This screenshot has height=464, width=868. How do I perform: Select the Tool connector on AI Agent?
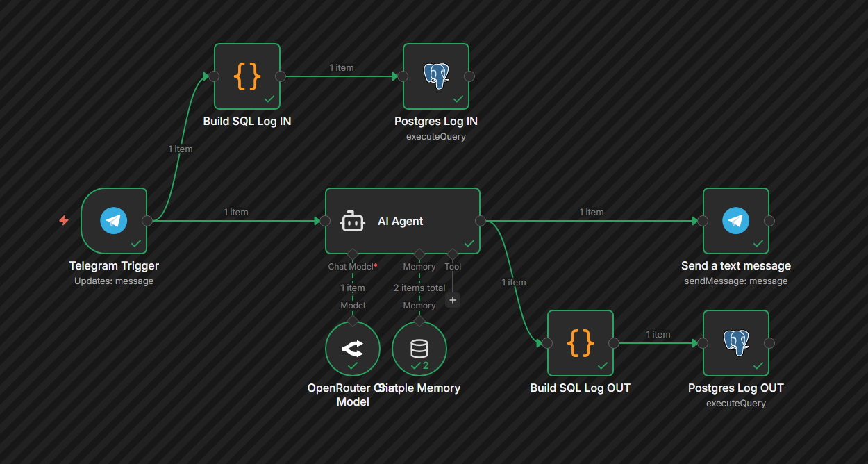(453, 255)
